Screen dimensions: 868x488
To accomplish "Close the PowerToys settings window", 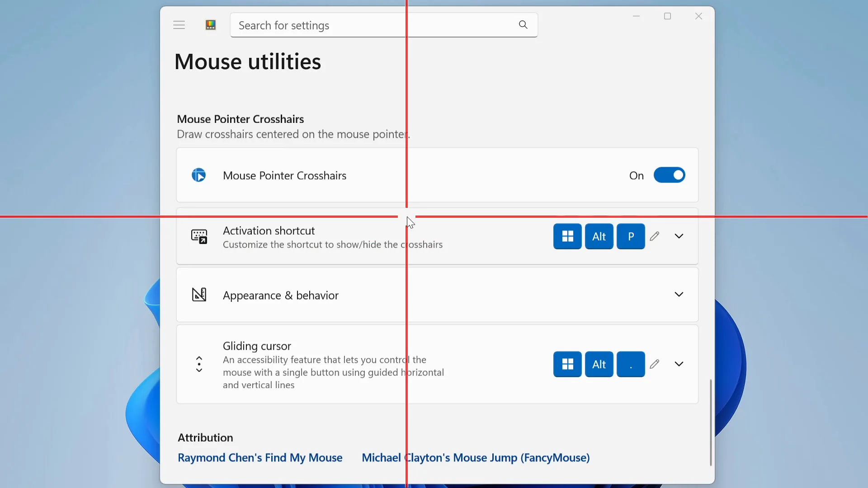I will [x=698, y=16].
